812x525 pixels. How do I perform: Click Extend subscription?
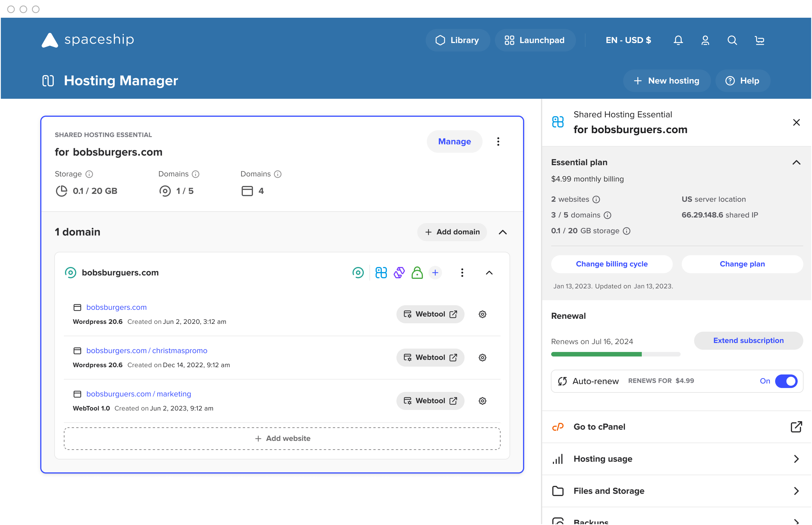(749, 340)
